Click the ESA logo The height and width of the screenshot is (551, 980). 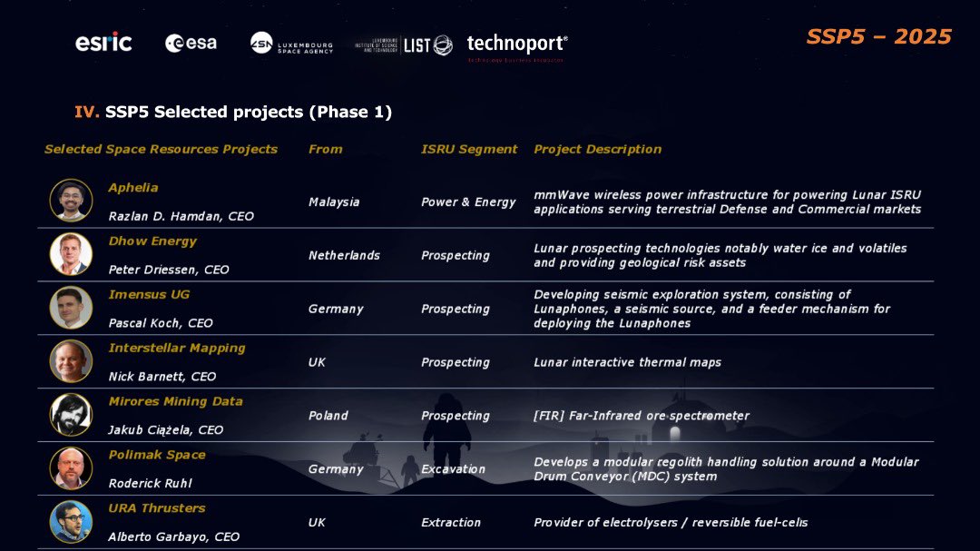point(191,43)
